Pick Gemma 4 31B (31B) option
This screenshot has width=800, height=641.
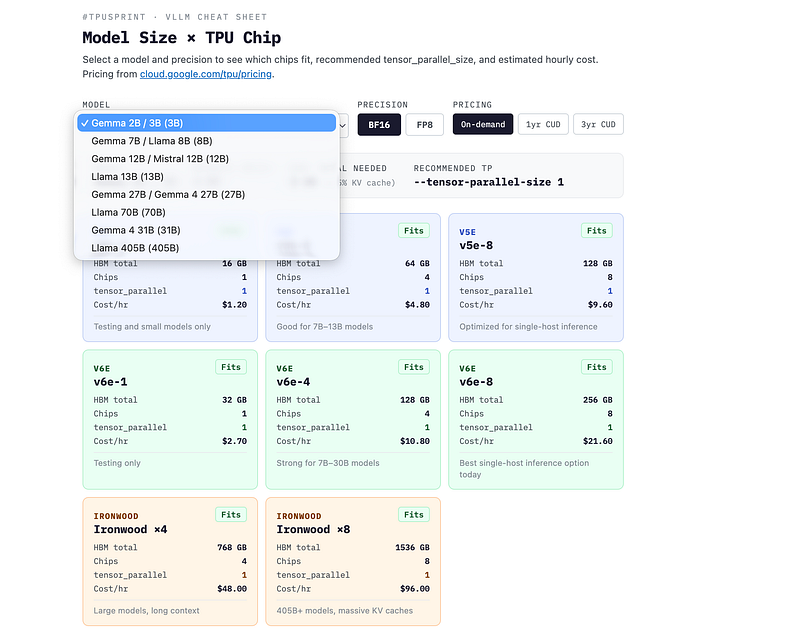[x=206, y=230]
